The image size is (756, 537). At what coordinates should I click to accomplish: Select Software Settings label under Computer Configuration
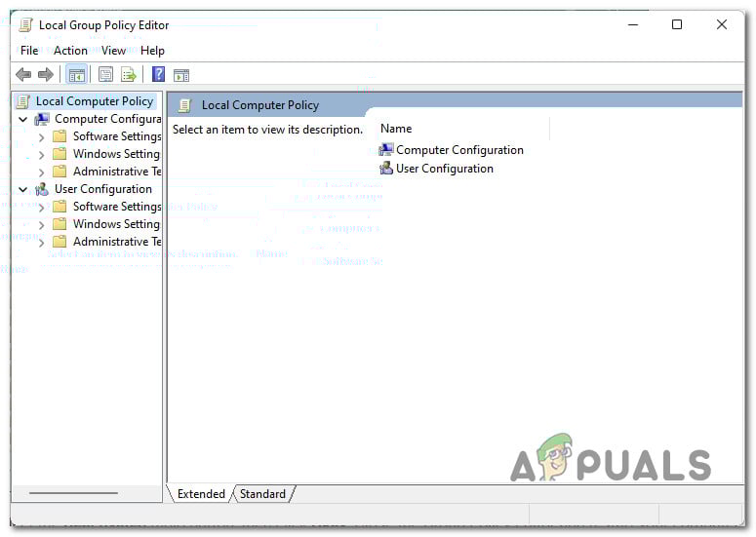[117, 136]
